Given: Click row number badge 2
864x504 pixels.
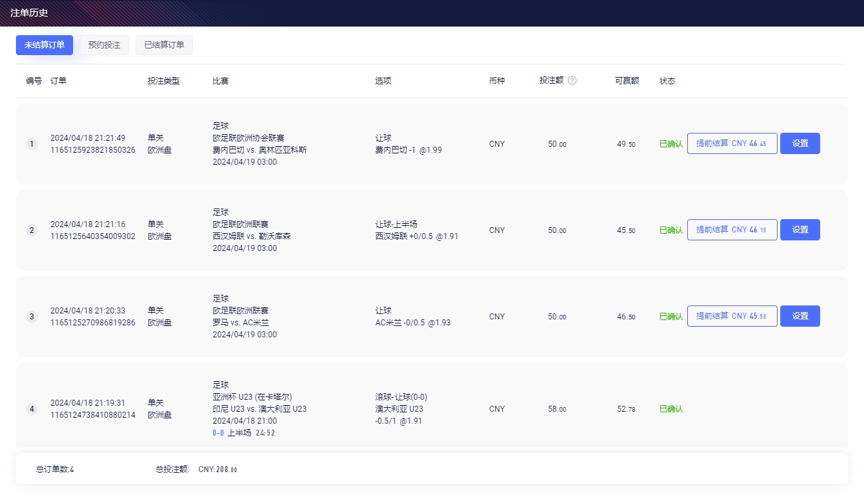Looking at the screenshot, I should (x=31, y=230).
